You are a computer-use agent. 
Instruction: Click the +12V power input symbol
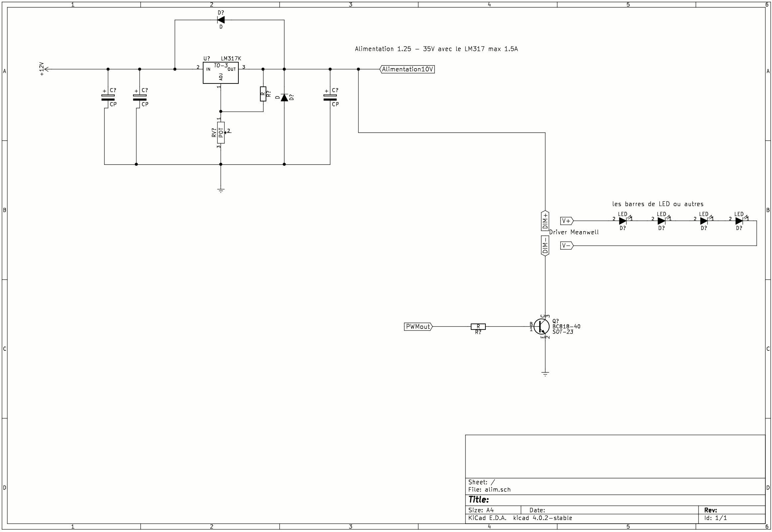point(46,69)
